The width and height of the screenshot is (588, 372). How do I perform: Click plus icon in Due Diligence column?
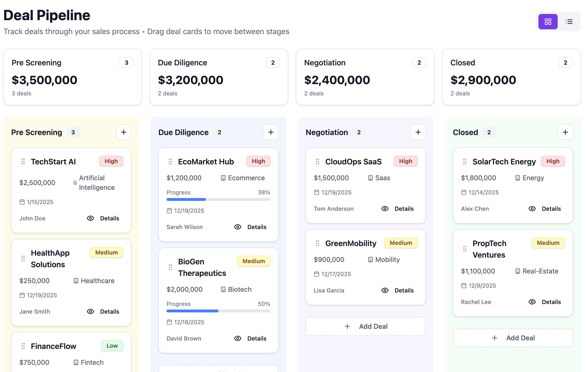(x=271, y=132)
